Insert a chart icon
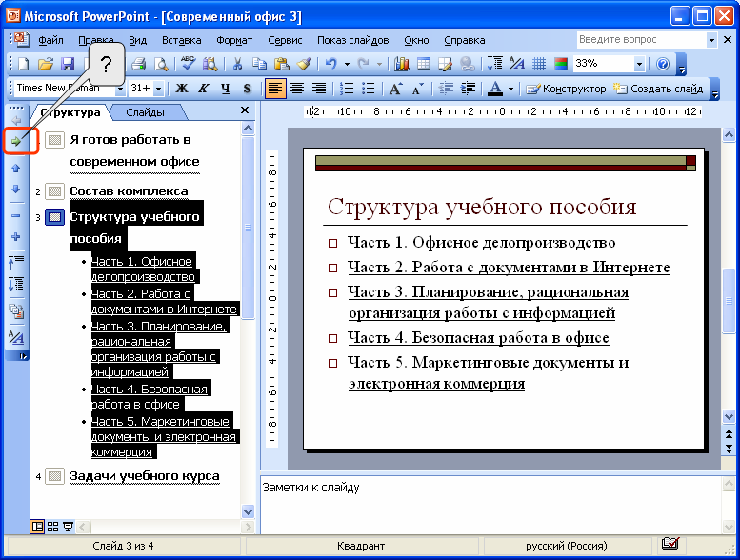This screenshot has height=560, width=740. click(x=401, y=64)
